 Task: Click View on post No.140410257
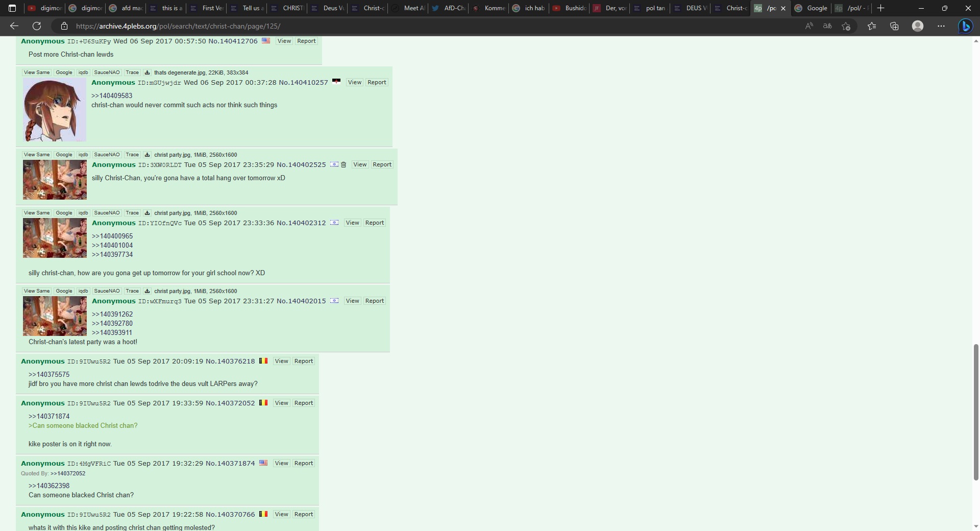coord(355,82)
